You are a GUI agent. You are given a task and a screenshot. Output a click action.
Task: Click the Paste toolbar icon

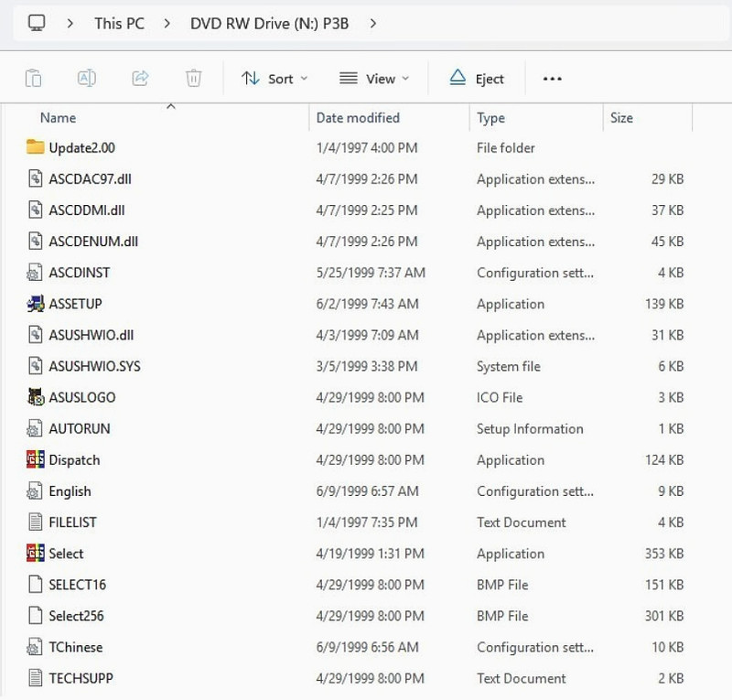point(33,78)
